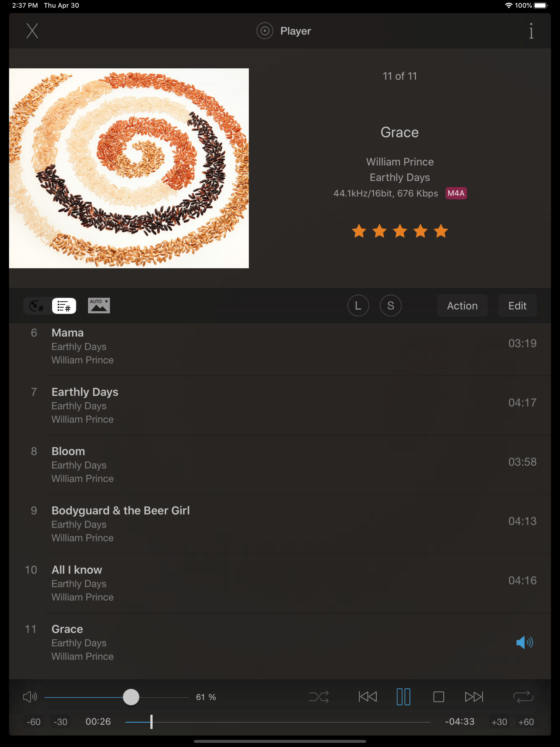Open the track info icon
The image size is (560, 747).
(531, 31)
